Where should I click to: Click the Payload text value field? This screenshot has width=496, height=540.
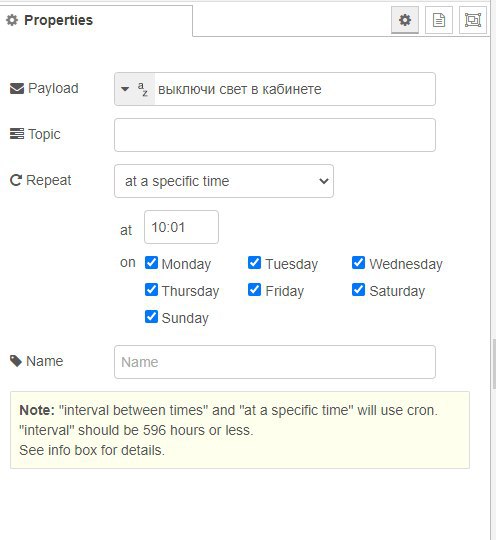[295, 89]
